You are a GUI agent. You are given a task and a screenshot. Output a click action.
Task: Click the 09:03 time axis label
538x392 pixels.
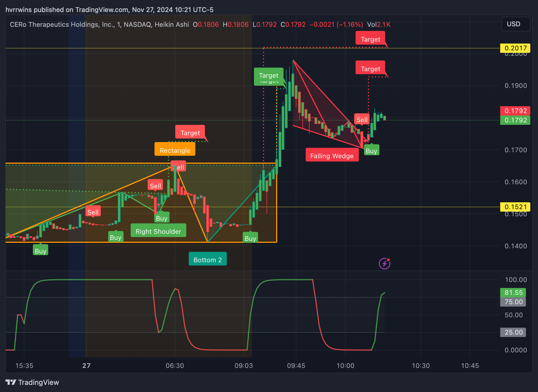coord(244,366)
